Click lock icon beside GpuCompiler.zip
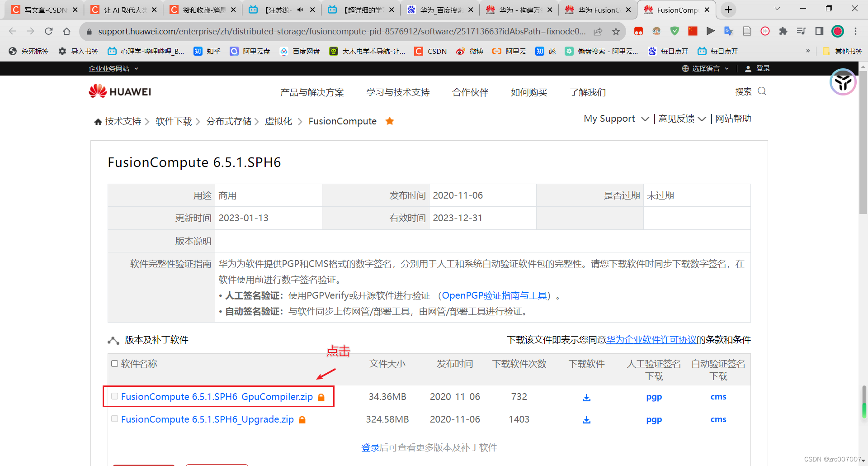The width and height of the screenshot is (868, 466). point(321,397)
